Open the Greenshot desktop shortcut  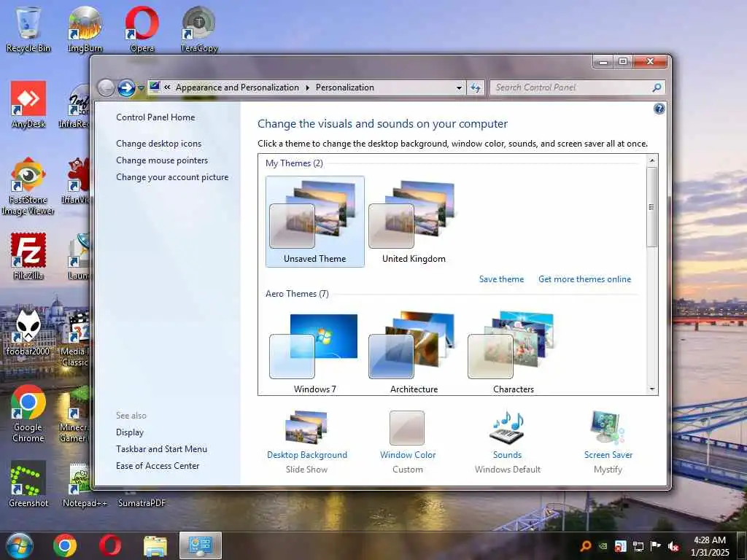(x=28, y=484)
